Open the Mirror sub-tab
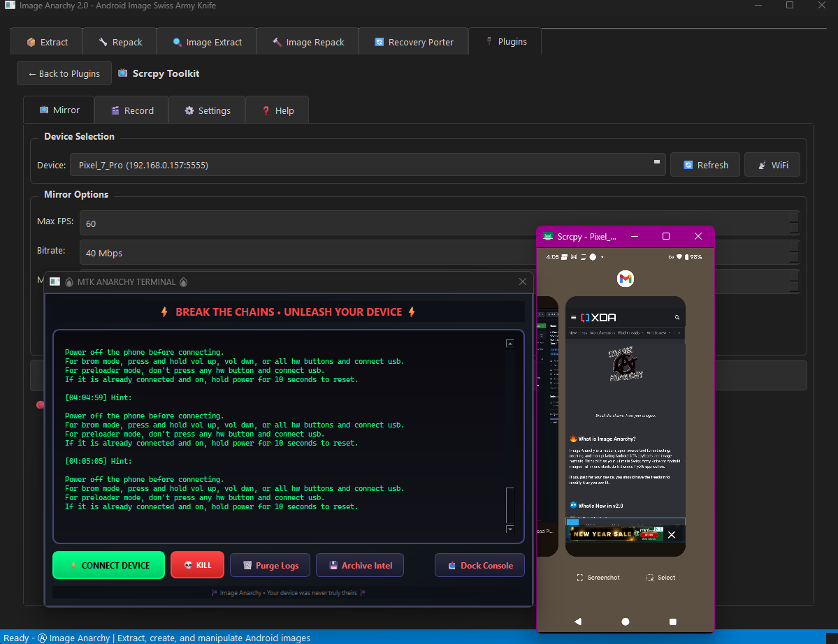The width and height of the screenshot is (838, 644). (59, 110)
